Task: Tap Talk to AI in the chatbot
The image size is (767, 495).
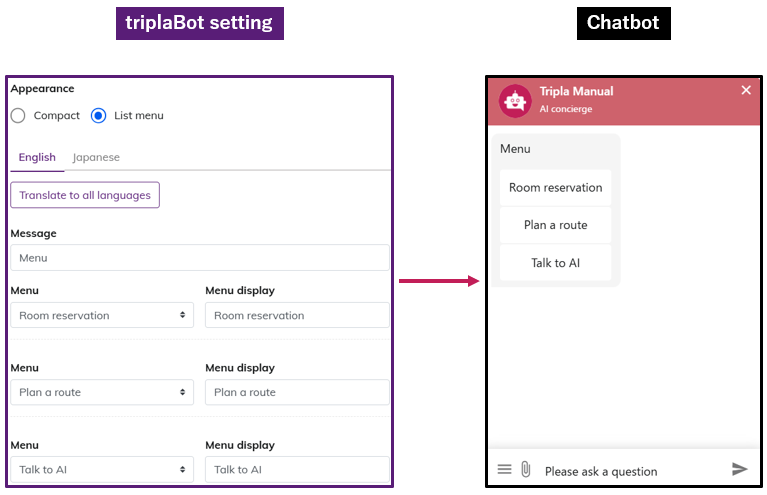Action: coord(556,263)
